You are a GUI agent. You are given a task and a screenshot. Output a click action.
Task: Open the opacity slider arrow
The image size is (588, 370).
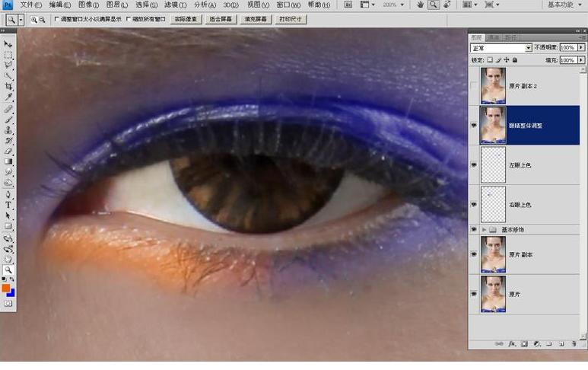tap(581, 47)
